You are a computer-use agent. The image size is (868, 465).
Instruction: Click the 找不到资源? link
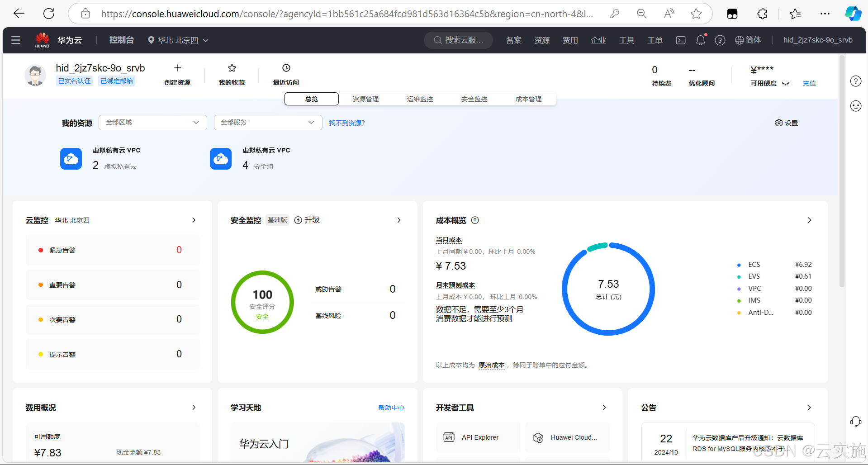click(x=346, y=123)
